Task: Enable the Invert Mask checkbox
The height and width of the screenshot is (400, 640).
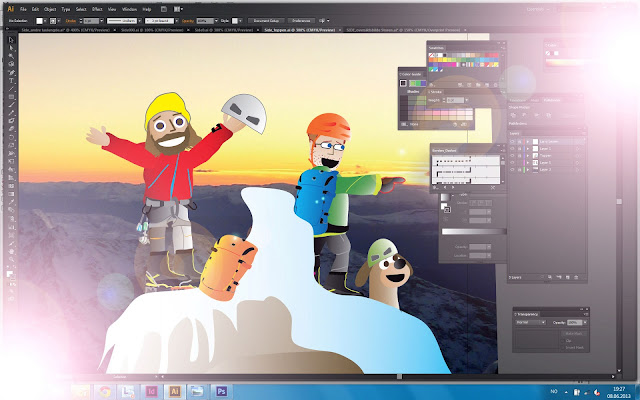Action: (x=563, y=347)
